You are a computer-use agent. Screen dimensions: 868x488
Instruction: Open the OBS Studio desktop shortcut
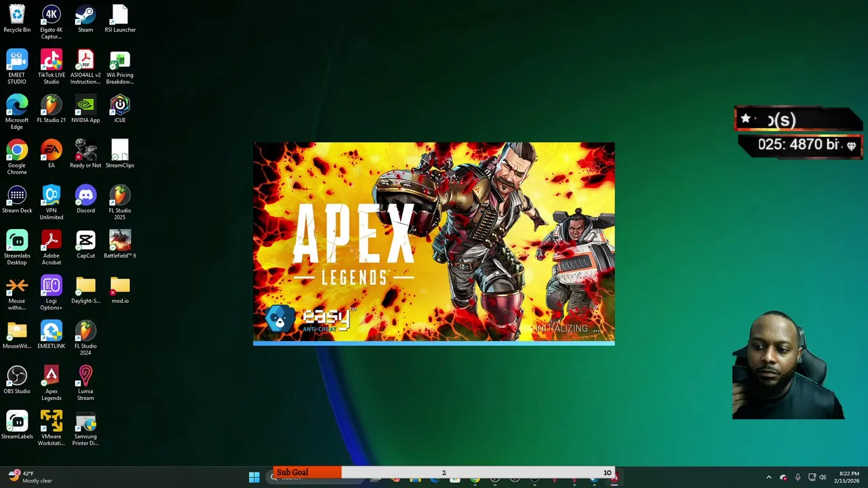[17, 380]
